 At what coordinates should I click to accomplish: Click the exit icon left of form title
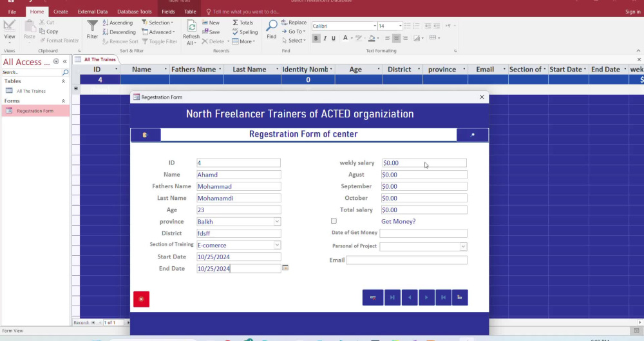(x=146, y=135)
